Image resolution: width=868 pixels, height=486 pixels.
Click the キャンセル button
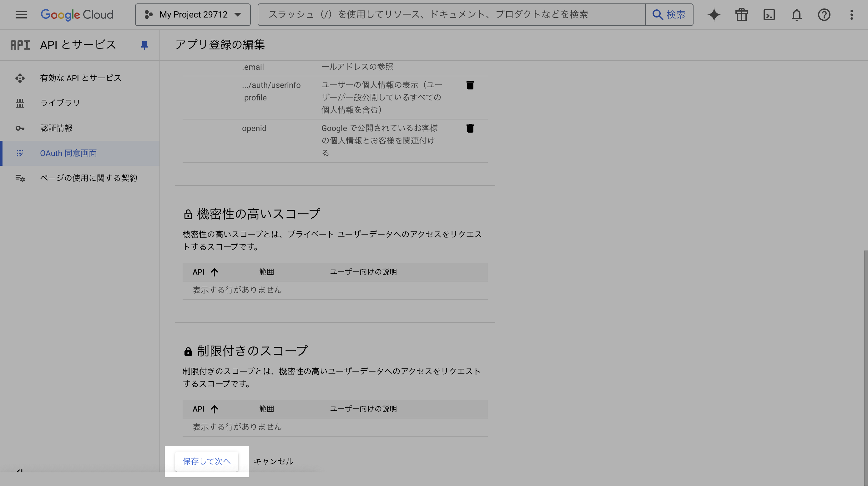click(273, 461)
